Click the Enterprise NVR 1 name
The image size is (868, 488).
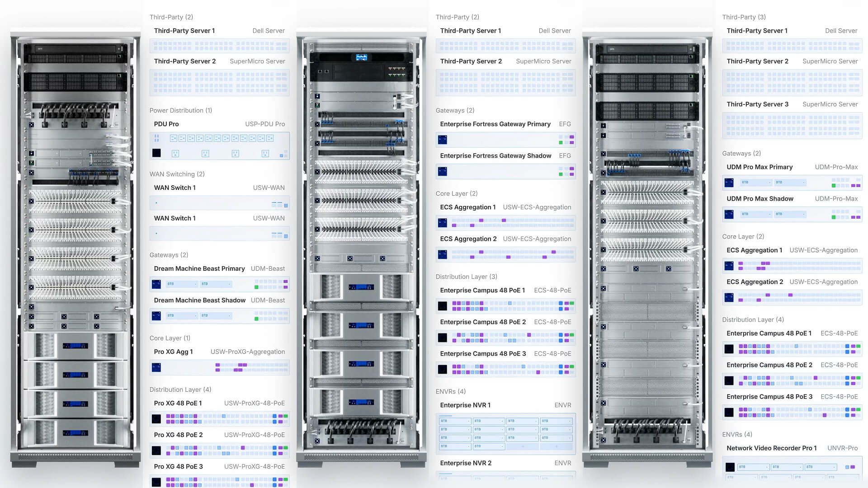(x=466, y=405)
